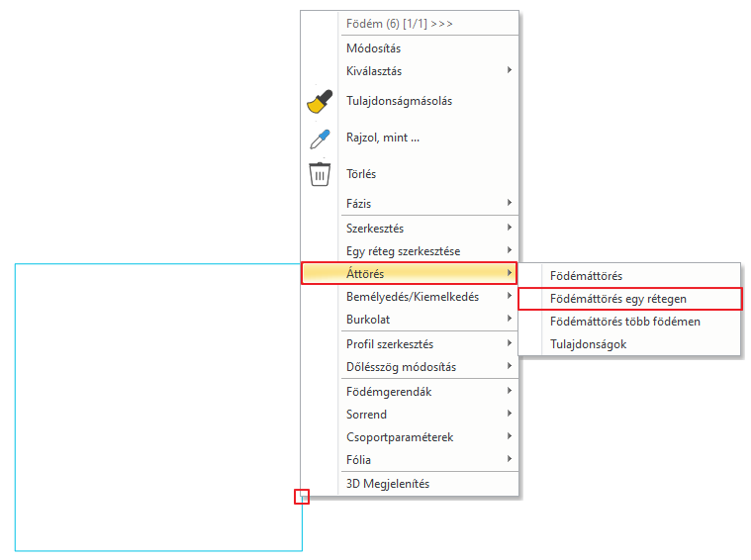Select Födémáttörés egy rétegen option
The image size is (751, 560).
[630, 299]
